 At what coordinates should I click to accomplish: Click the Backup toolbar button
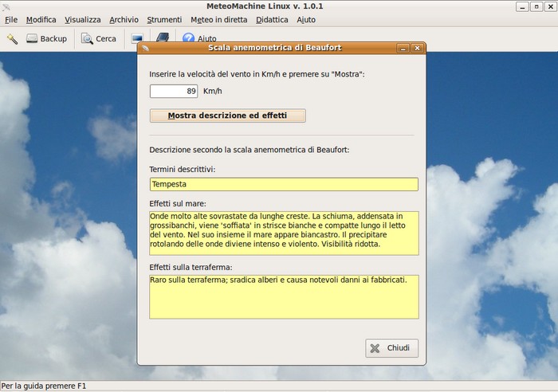point(46,38)
